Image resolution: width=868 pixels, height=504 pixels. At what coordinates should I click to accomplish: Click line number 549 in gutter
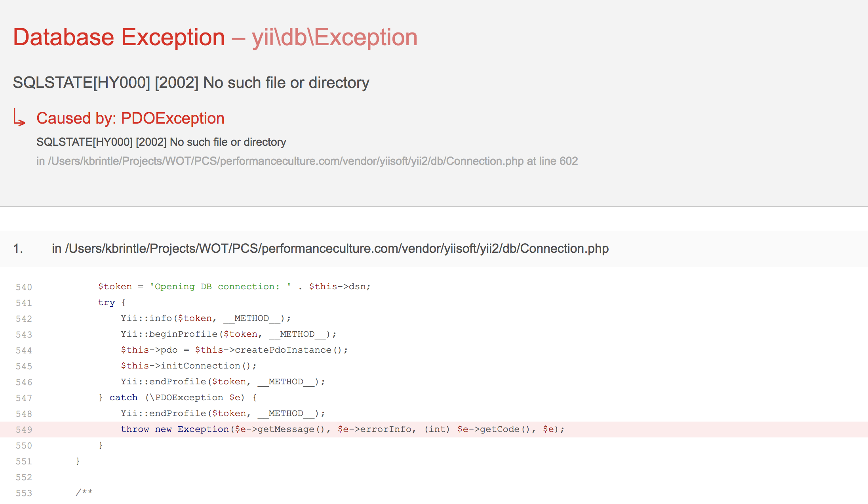pos(24,430)
